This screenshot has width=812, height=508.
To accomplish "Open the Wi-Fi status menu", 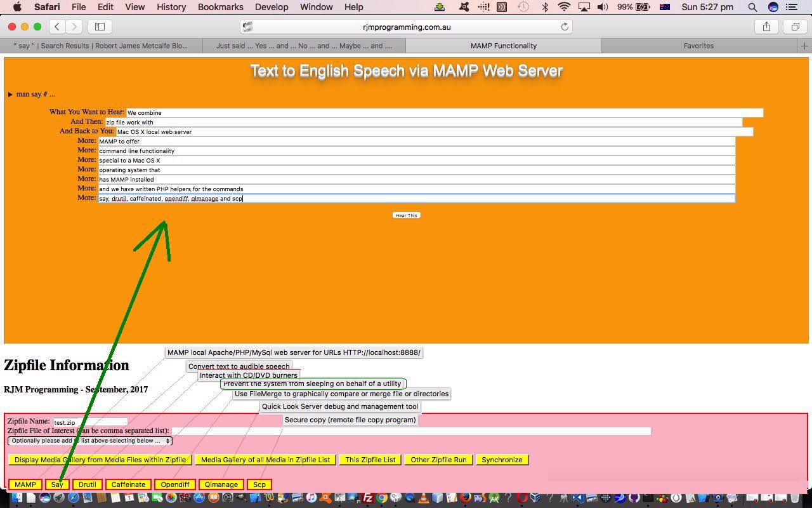I will coord(564,7).
